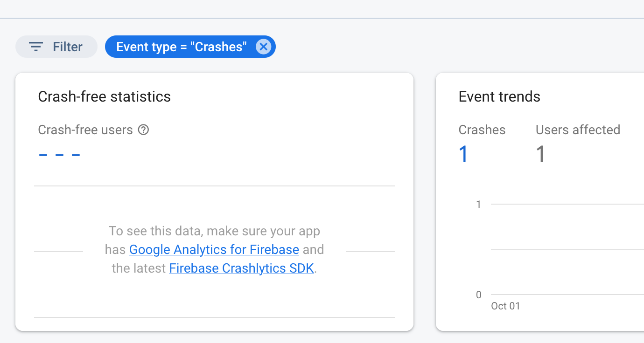Click the chart's top gridline label 1
Image resolution: width=644 pixels, height=343 pixels.
point(478,204)
